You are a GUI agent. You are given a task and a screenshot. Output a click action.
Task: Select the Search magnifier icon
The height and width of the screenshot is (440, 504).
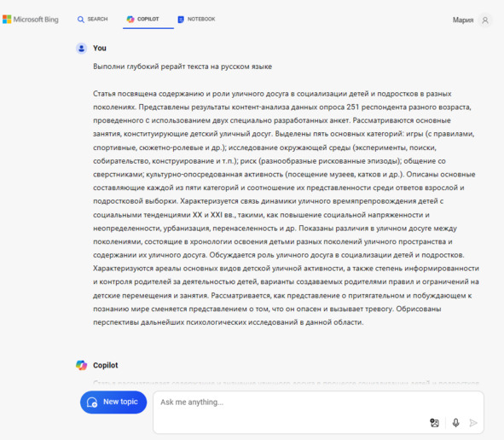click(x=81, y=20)
